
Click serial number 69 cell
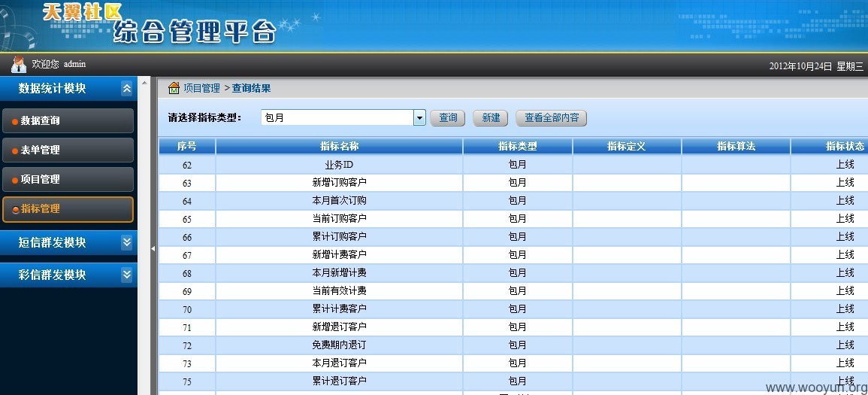187,291
